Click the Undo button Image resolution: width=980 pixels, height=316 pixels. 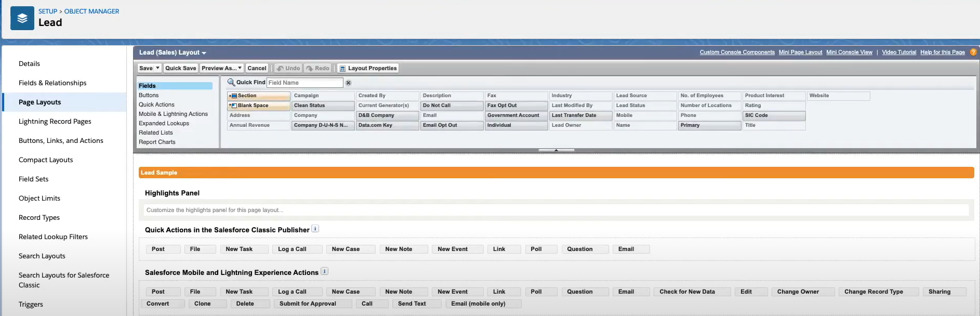pyautogui.click(x=288, y=68)
